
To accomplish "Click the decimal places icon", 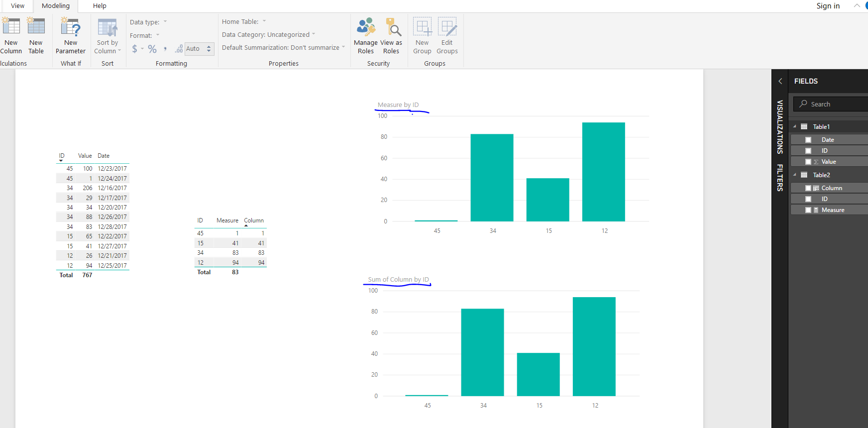I will pos(179,49).
